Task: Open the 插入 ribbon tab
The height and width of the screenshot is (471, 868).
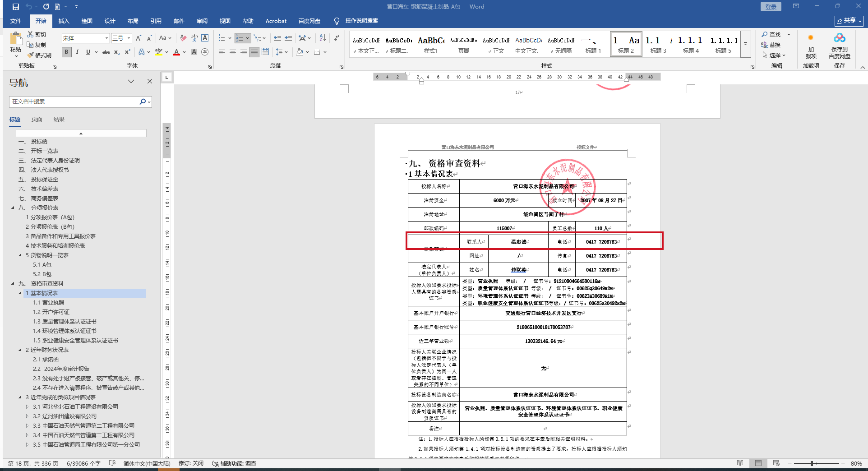Action: click(x=64, y=21)
